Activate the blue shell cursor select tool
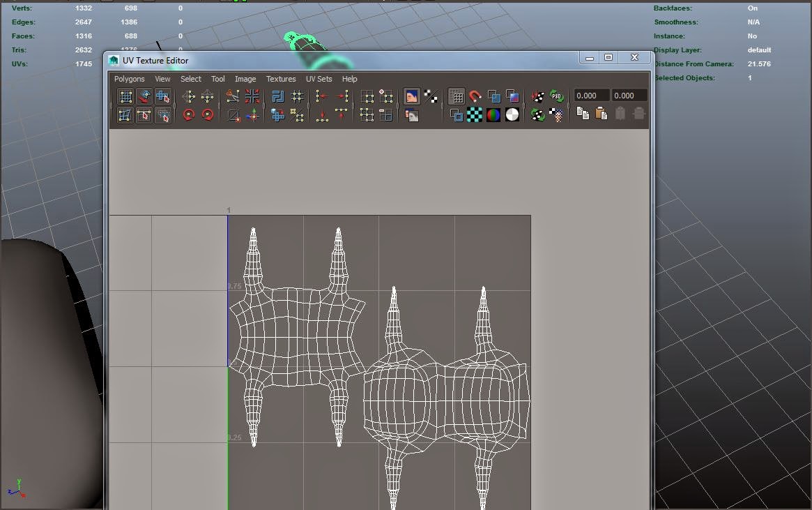 click(x=163, y=96)
